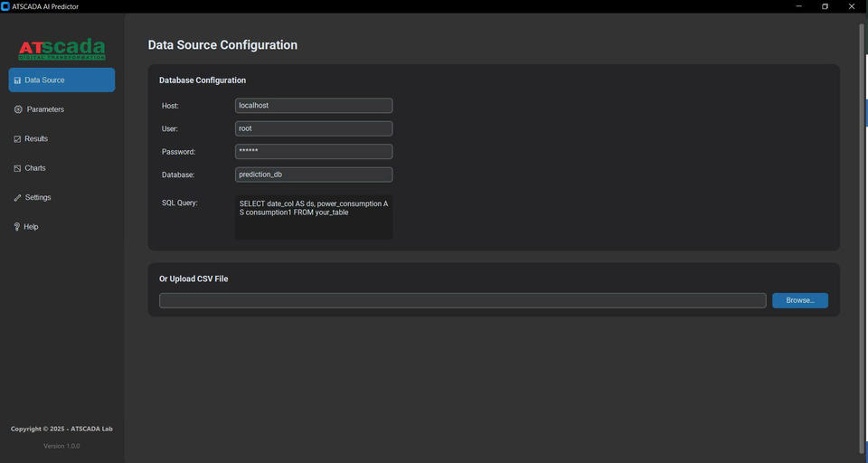Open the Settings menu item
868x463 pixels.
point(38,198)
